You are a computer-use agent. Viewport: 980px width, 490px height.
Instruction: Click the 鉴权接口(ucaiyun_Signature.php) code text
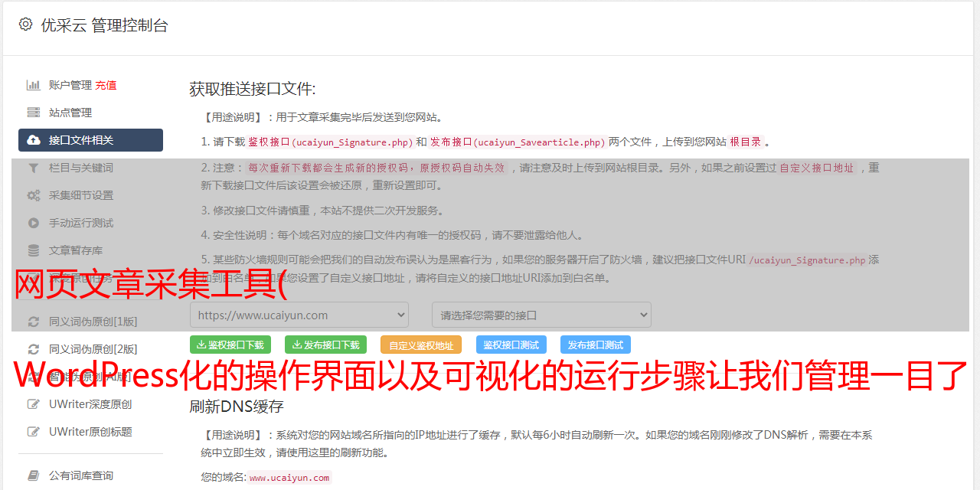click(x=330, y=142)
